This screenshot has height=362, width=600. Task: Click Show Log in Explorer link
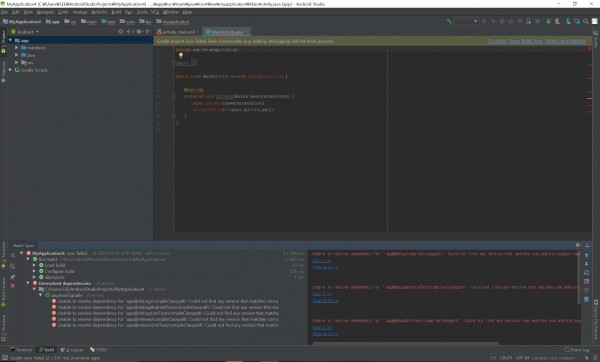click(x=566, y=41)
